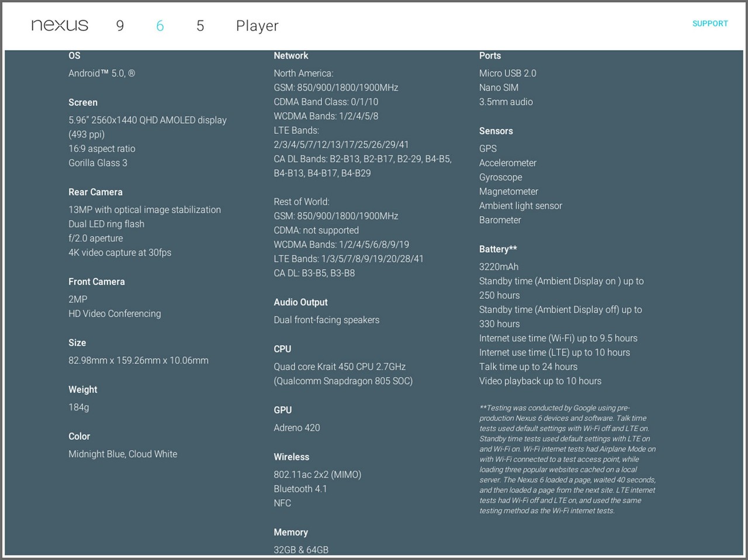748x560 pixels.
Task: Click the CPU heading
Action: (x=282, y=349)
